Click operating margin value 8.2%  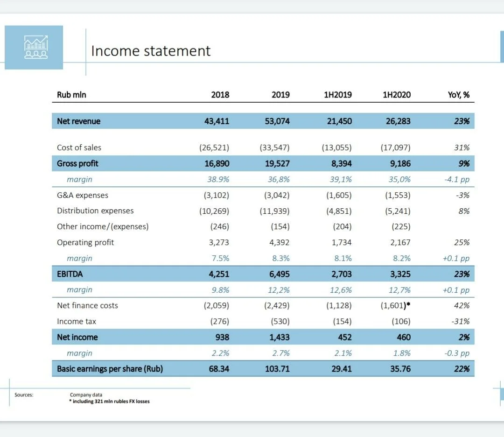402,258
